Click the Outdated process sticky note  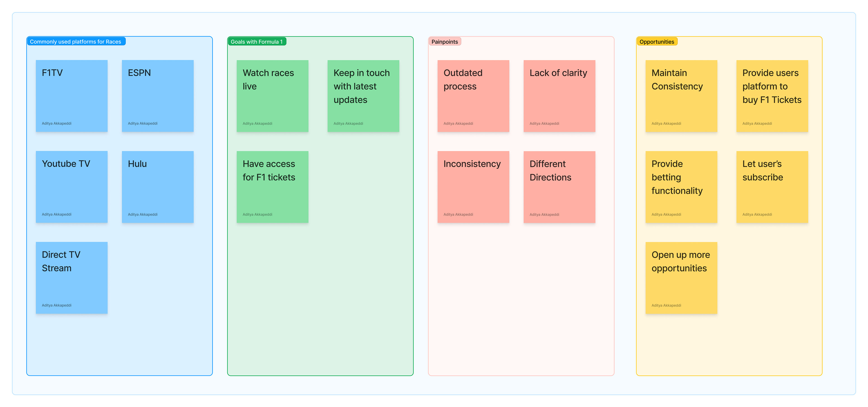point(473,96)
